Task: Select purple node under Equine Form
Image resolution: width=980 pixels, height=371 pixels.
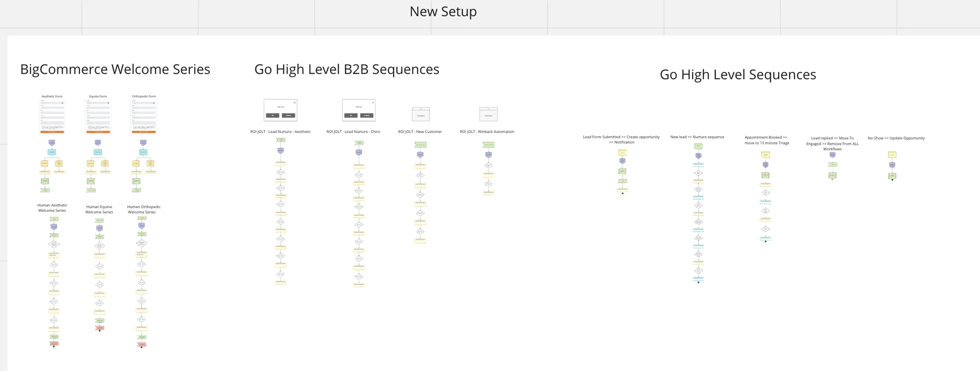Action: point(98,143)
